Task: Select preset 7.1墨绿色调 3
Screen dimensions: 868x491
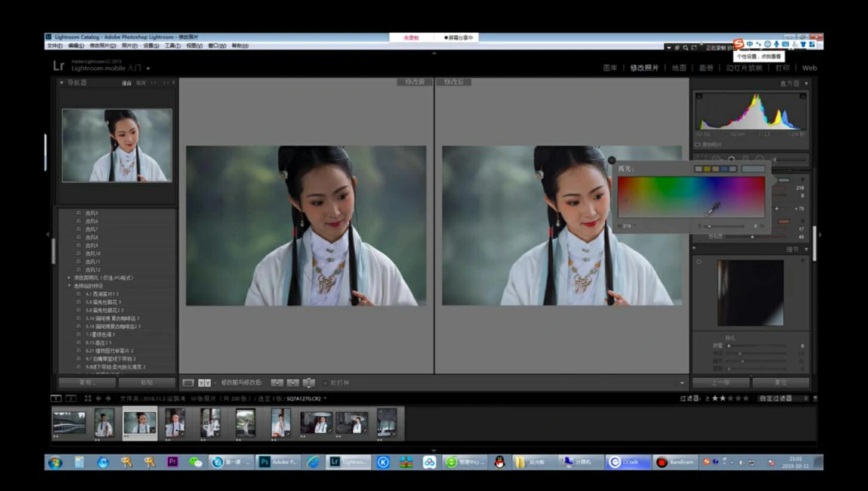Action: 100,335
